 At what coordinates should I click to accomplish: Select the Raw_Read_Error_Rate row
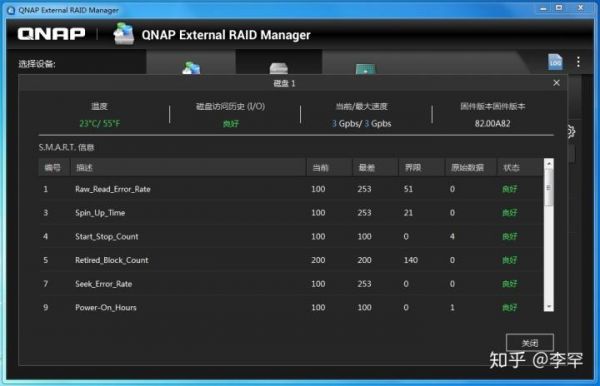(291, 189)
